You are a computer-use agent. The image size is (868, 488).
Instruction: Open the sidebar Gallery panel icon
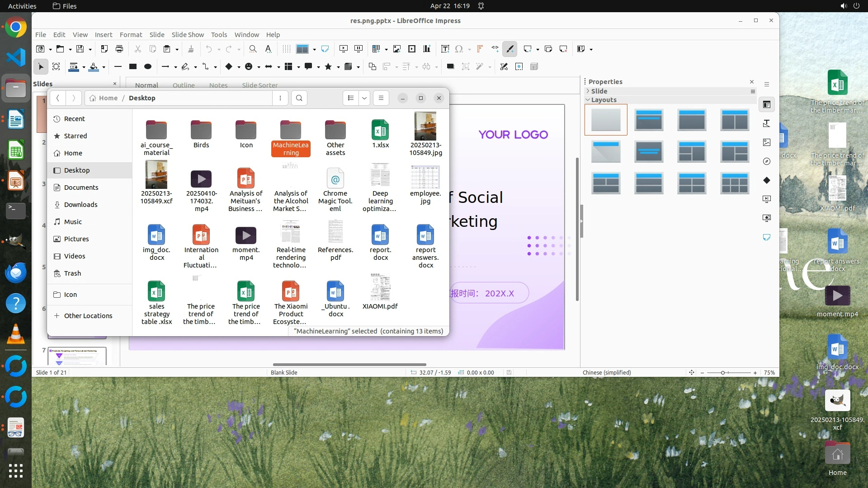[767, 142]
